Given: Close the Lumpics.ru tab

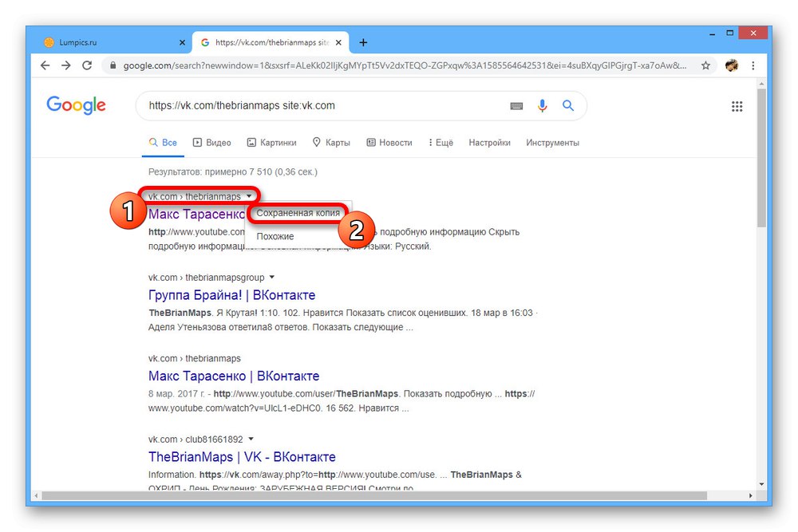Looking at the screenshot, I should [182, 43].
